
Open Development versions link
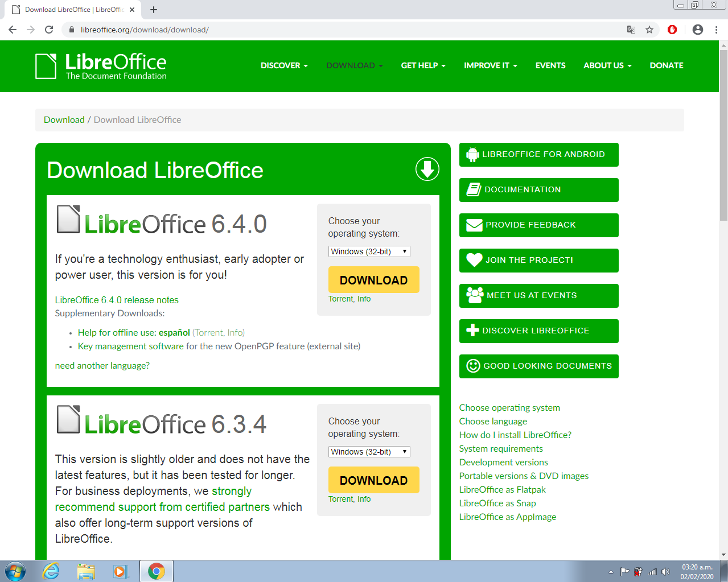point(504,462)
